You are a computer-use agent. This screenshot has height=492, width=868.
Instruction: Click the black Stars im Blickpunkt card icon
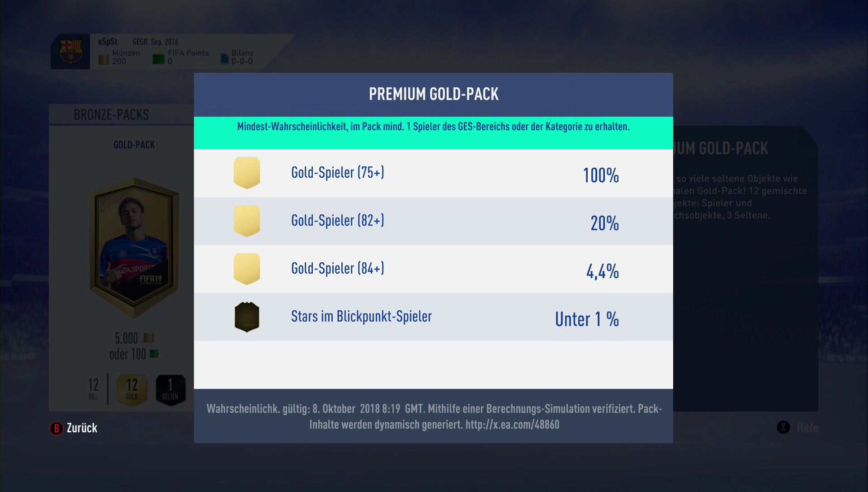click(x=247, y=317)
